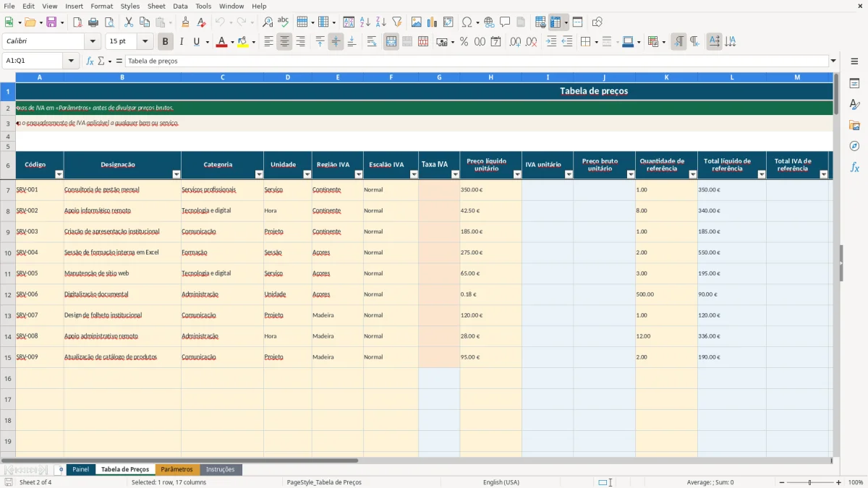The image size is (868, 488).
Task: Cut the selection with the scissors icon
Action: click(x=129, y=22)
